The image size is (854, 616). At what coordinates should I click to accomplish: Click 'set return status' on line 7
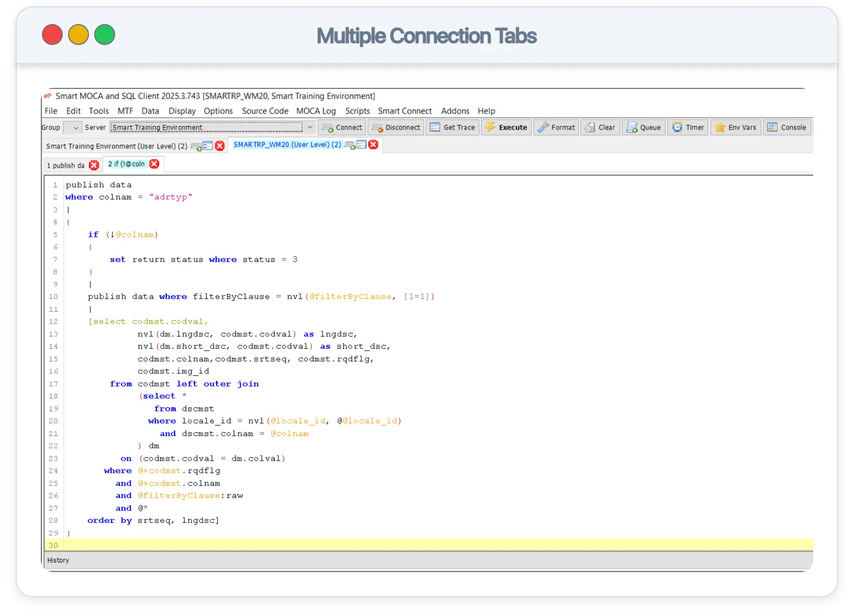click(156, 259)
